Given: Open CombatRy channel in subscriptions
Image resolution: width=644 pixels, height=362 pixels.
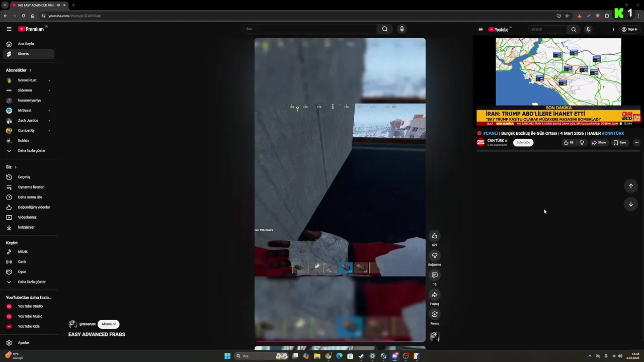Looking at the screenshot, I should pos(29,131).
